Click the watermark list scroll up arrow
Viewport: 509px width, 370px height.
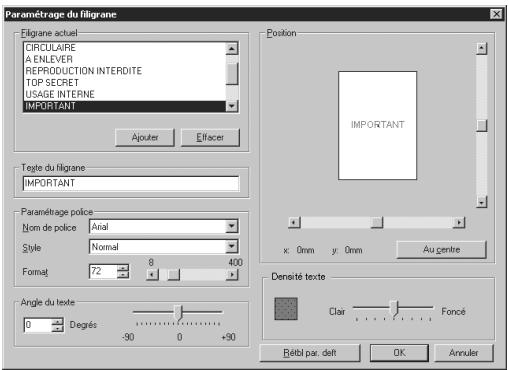tap(232, 49)
